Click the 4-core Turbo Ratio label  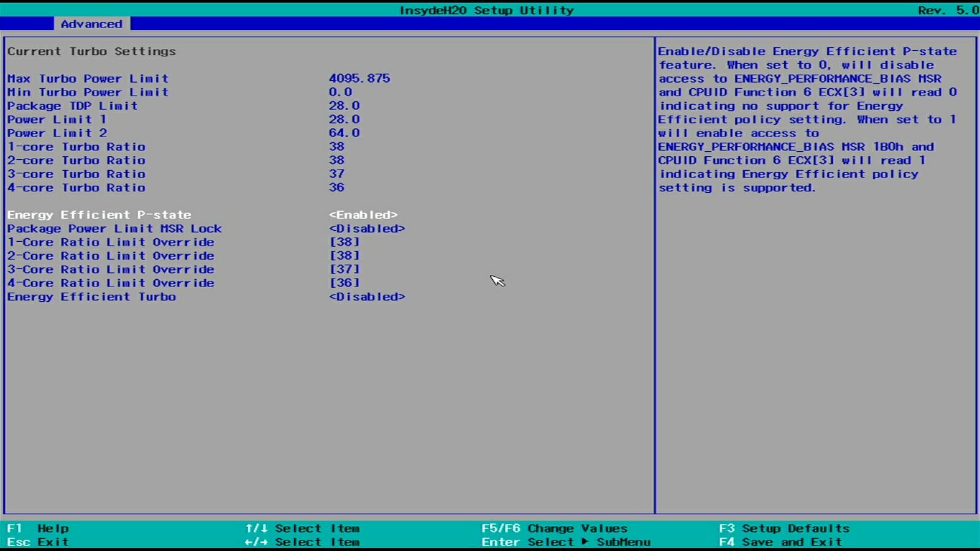click(x=76, y=187)
